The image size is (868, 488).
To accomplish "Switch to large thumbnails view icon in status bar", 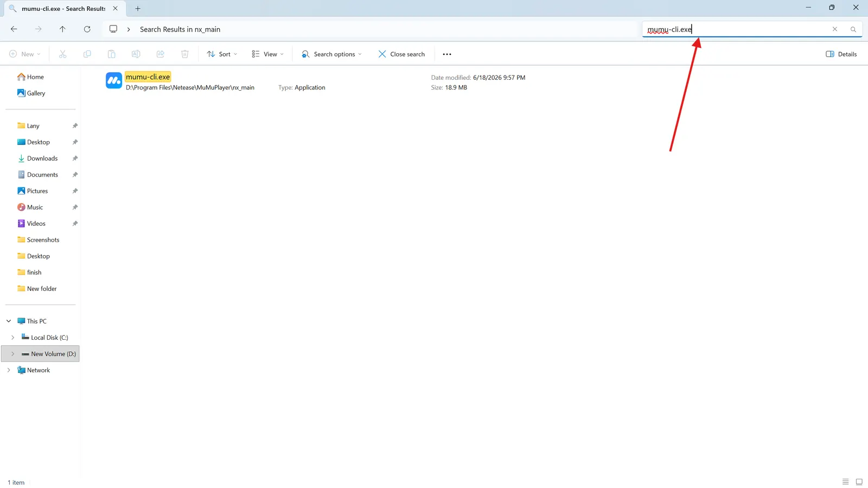I will [x=859, y=482].
